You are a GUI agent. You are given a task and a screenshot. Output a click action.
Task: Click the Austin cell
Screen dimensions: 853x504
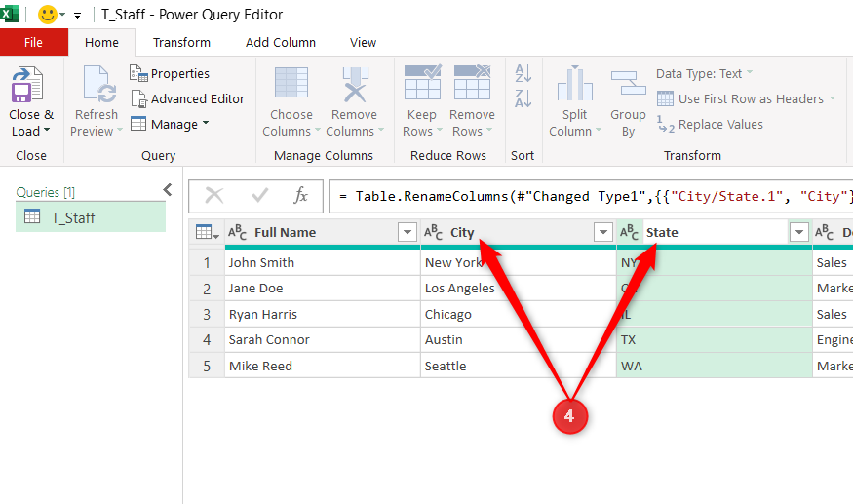point(519,340)
